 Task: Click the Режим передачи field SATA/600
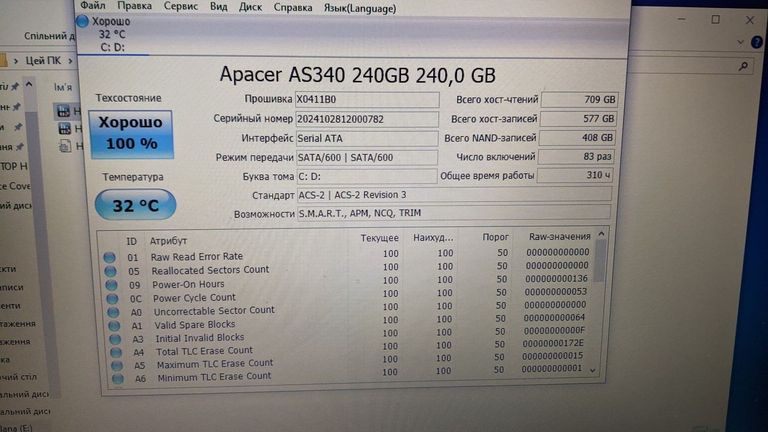point(367,157)
